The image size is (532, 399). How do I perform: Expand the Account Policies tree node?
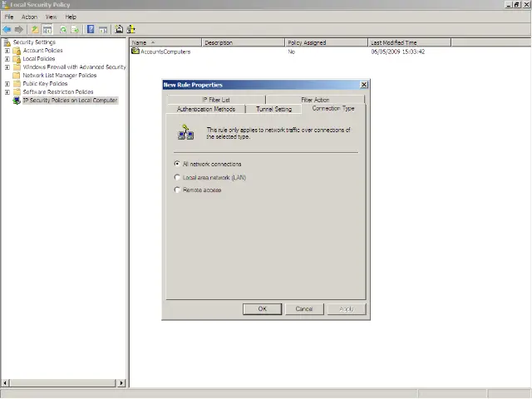(x=7, y=51)
